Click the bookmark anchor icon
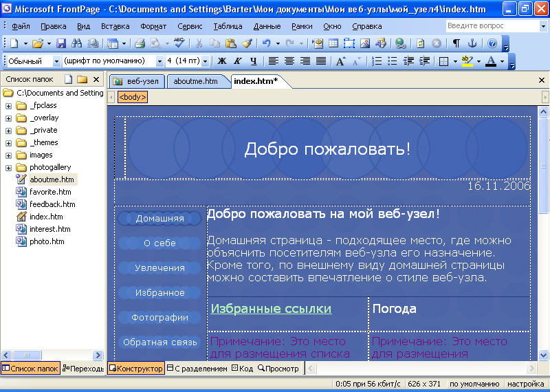This screenshot has width=550, height=392. 472,43
